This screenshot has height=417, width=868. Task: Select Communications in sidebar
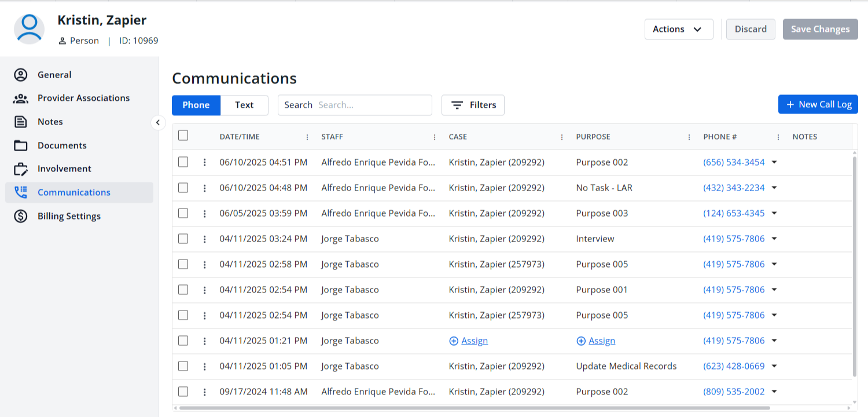(x=79, y=192)
